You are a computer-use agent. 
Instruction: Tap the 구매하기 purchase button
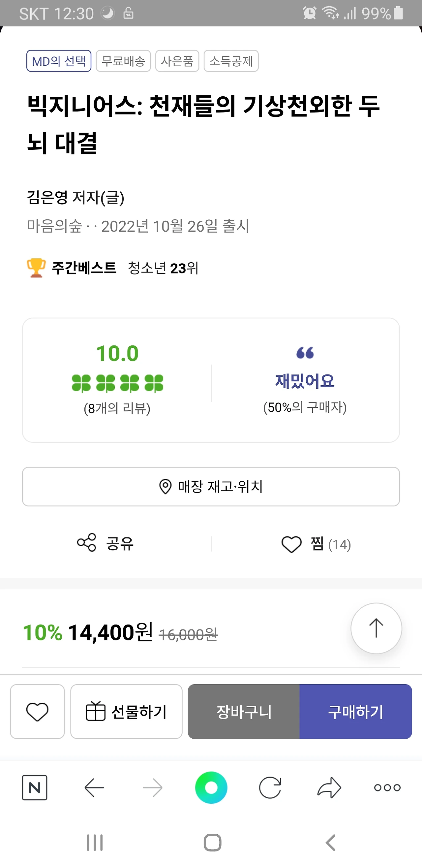[x=356, y=712]
